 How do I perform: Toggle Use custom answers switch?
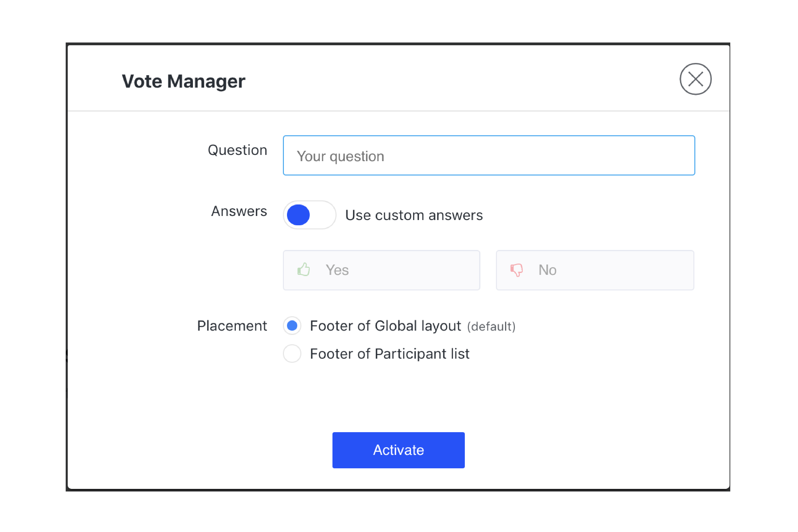(309, 215)
